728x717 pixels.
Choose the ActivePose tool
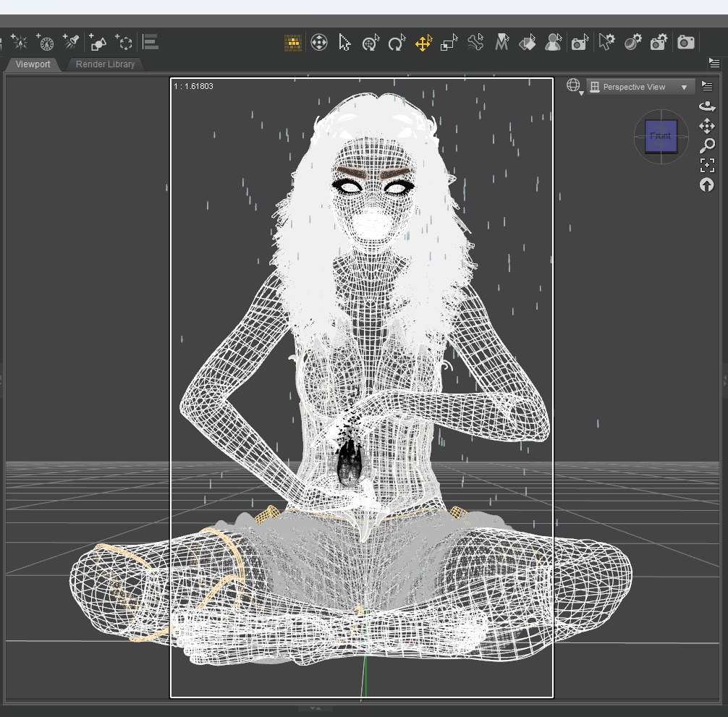click(371, 43)
